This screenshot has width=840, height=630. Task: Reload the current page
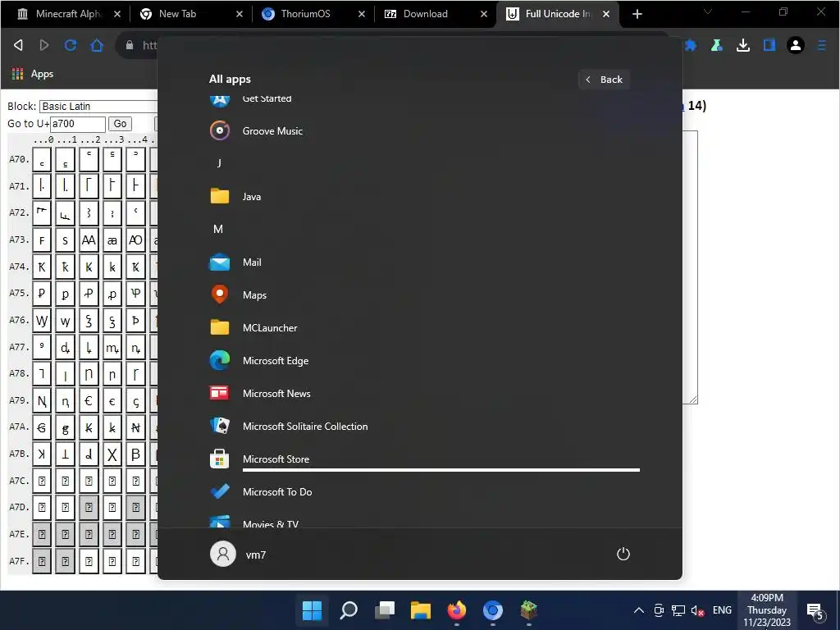pos(71,46)
